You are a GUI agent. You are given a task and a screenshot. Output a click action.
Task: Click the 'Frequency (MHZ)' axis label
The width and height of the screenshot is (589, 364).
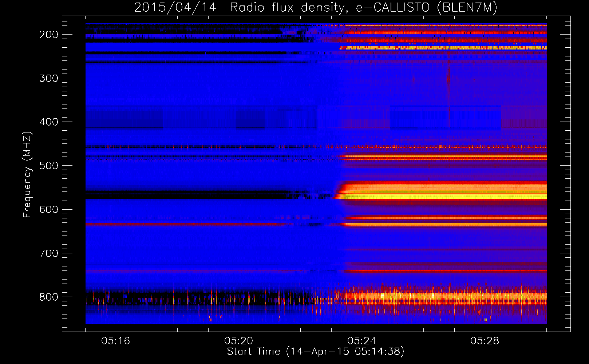point(27,174)
